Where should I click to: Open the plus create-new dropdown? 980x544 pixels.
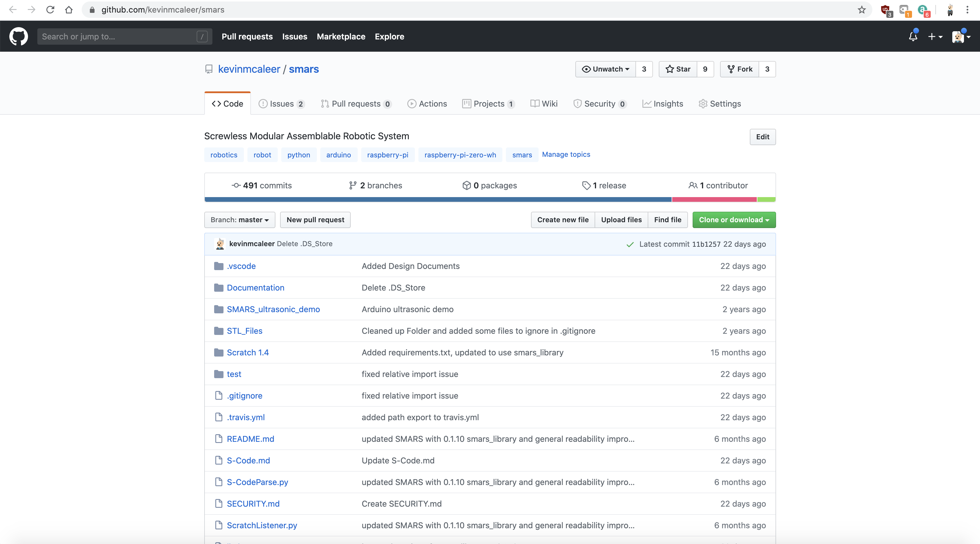(x=935, y=37)
